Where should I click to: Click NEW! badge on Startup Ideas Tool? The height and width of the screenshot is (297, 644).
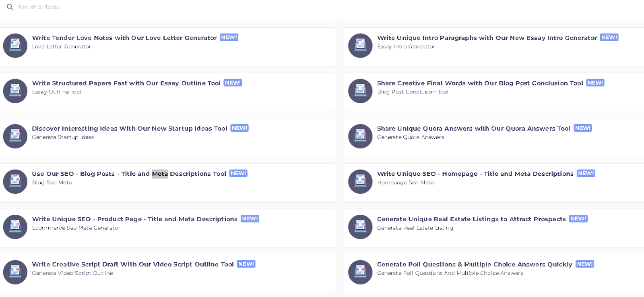(x=239, y=128)
